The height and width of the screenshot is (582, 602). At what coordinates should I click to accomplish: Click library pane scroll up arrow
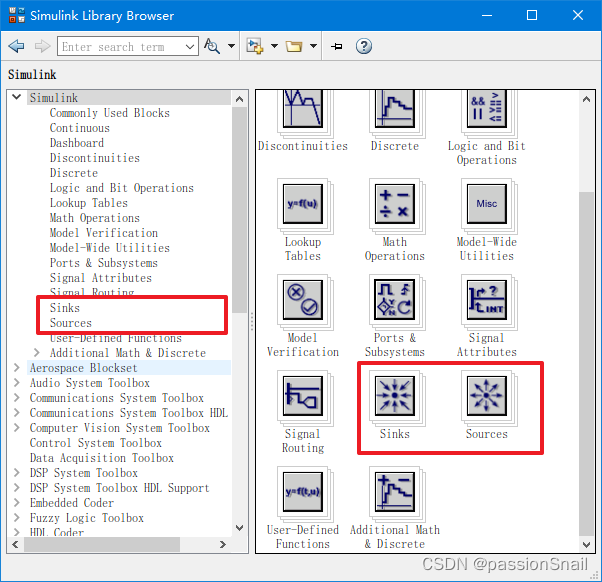point(586,99)
